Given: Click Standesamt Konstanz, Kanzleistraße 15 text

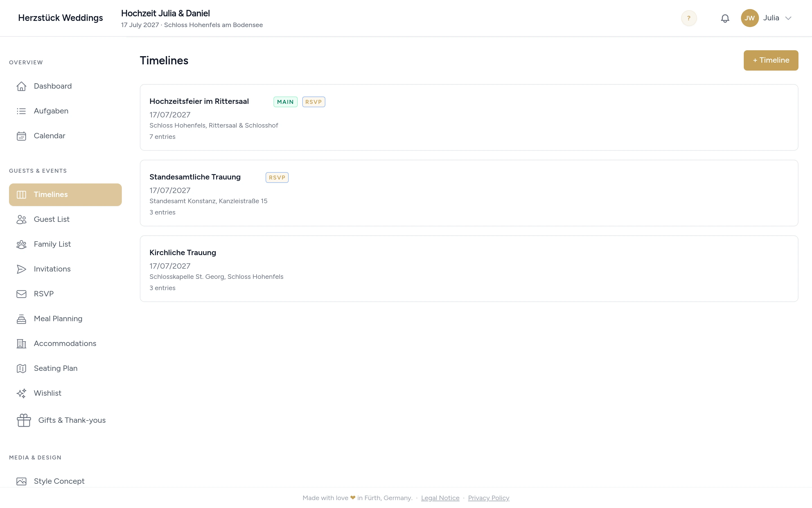Looking at the screenshot, I should point(208,201).
